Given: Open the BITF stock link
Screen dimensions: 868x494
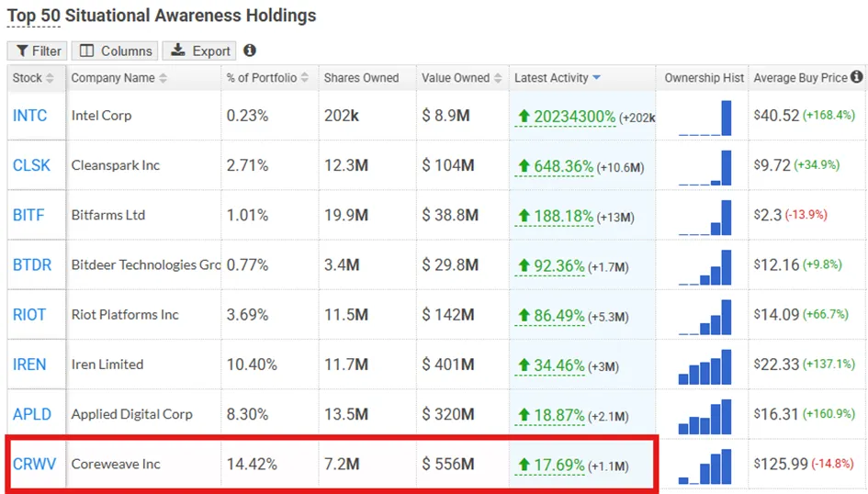Looking at the screenshot, I should click(x=28, y=215).
